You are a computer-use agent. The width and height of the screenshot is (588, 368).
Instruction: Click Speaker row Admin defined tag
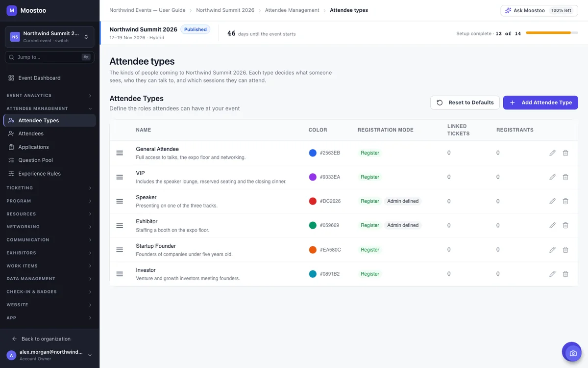pyautogui.click(x=403, y=201)
